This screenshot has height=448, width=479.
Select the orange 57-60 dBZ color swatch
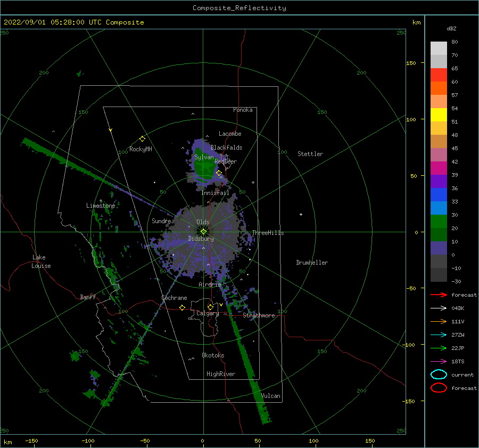439,88
